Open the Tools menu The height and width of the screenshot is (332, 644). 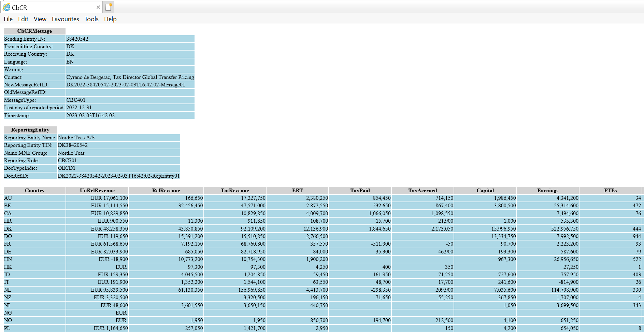(x=91, y=19)
